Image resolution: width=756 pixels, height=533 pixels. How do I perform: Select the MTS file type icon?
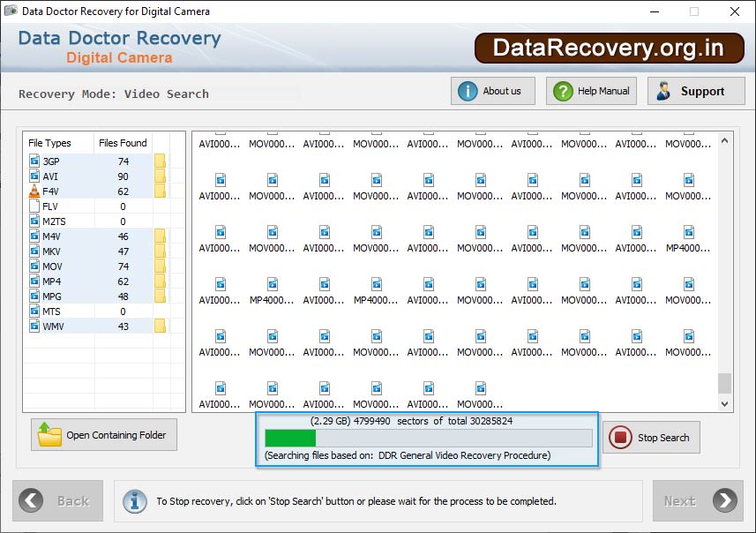pos(34,311)
